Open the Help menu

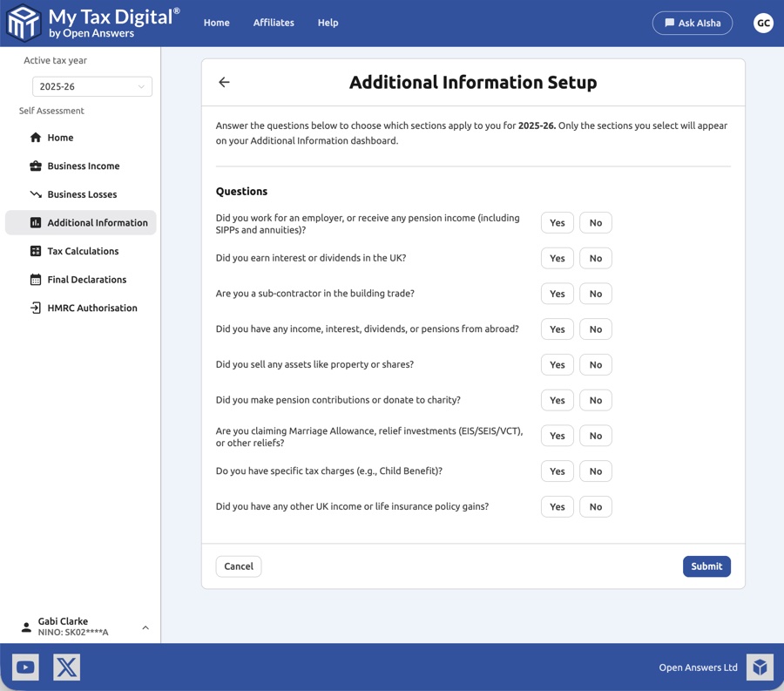328,23
